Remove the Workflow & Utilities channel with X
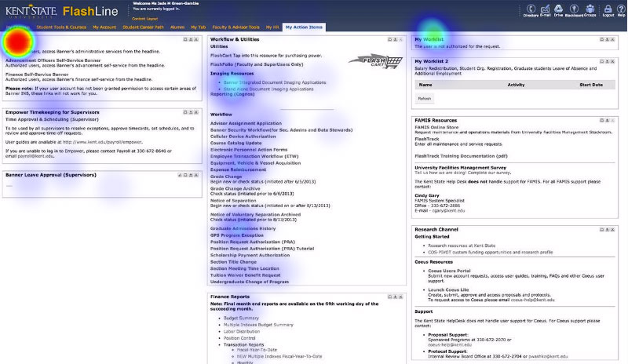Viewport: 628px width, 364px height. pyautogui.click(x=400, y=40)
